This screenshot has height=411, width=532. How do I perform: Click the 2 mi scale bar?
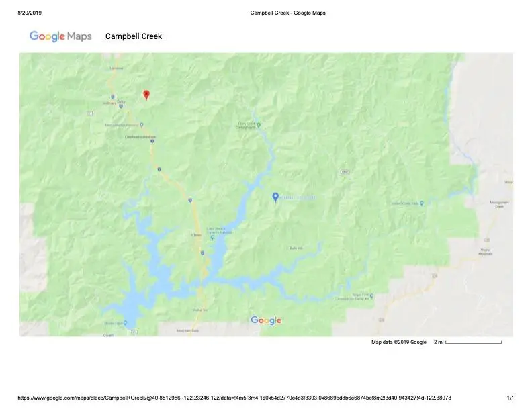[474, 342]
